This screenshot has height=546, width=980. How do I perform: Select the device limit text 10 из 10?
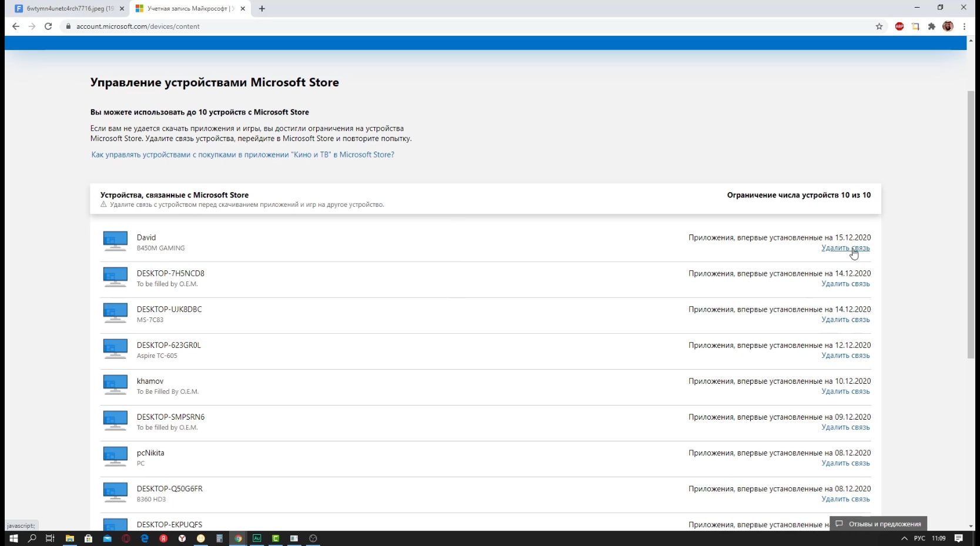click(855, 195)
